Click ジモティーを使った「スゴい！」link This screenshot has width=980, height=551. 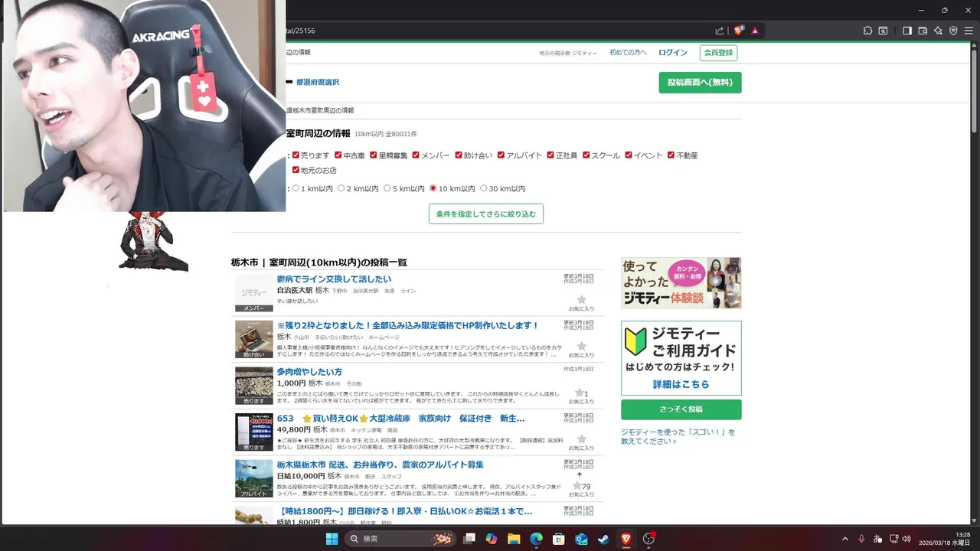tap(678, 436)
